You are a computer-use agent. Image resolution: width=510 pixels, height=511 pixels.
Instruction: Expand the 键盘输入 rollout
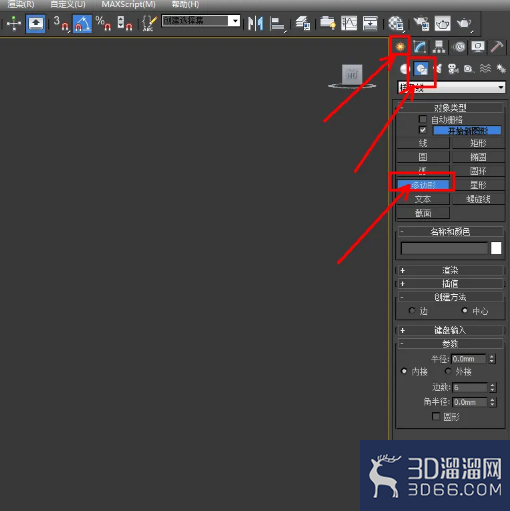coord(450,330)
